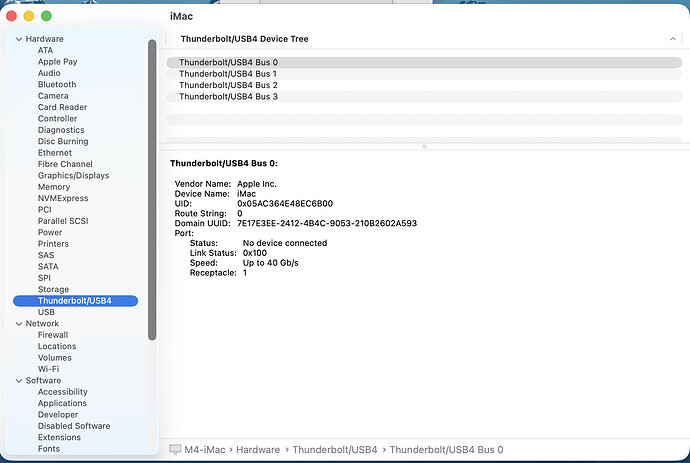This screenshot has height=463, width=690.
Task: Show Ethernet information
Action: pos(55,153)
